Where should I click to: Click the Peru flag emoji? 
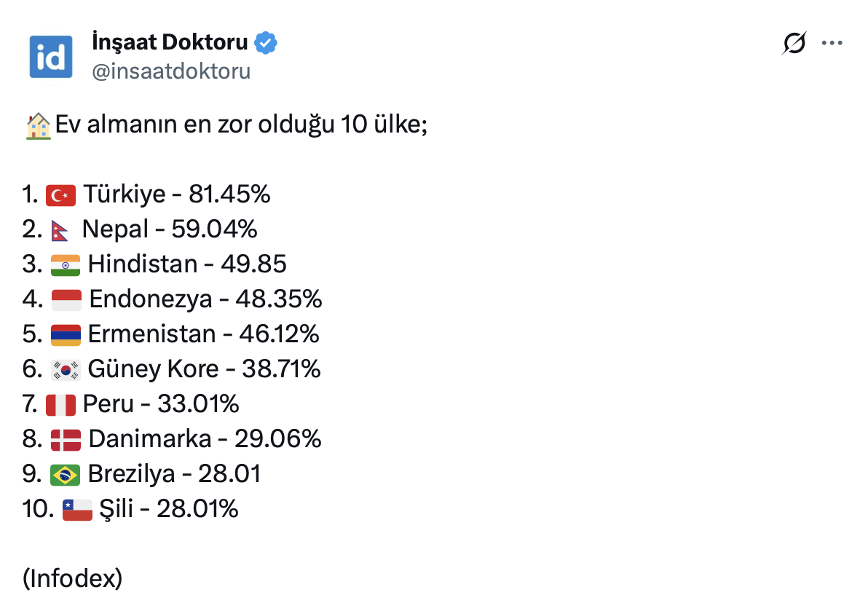click(x=60, y=404)
